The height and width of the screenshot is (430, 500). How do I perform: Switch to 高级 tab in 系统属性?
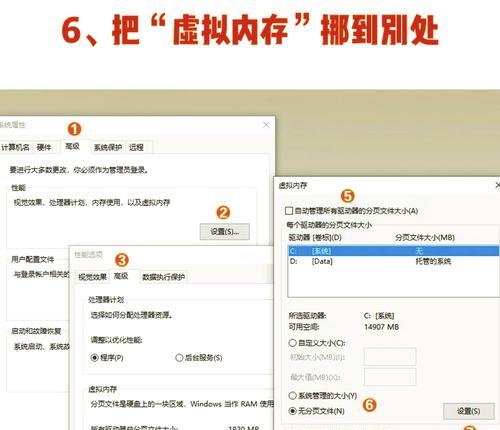[72, 146]
